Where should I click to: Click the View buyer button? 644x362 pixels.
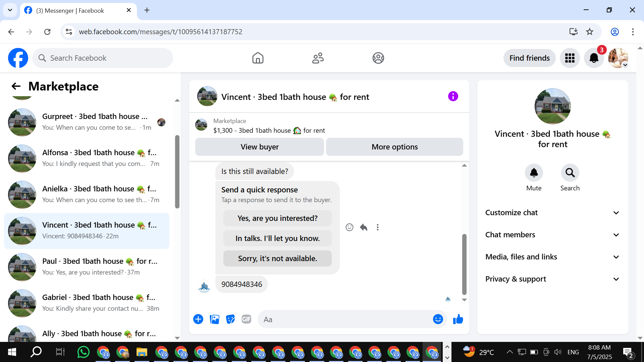point(259,147)
